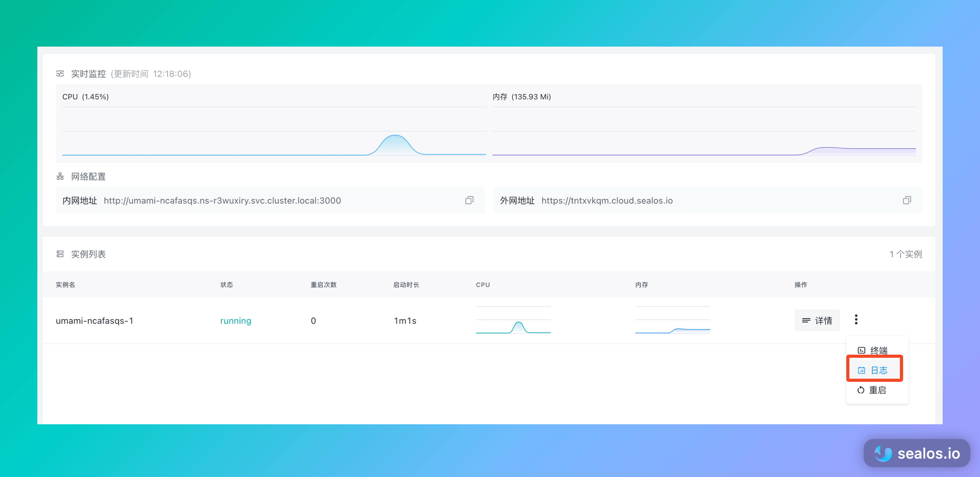Click the network configuration icon
980x477 pixels.
60,176
